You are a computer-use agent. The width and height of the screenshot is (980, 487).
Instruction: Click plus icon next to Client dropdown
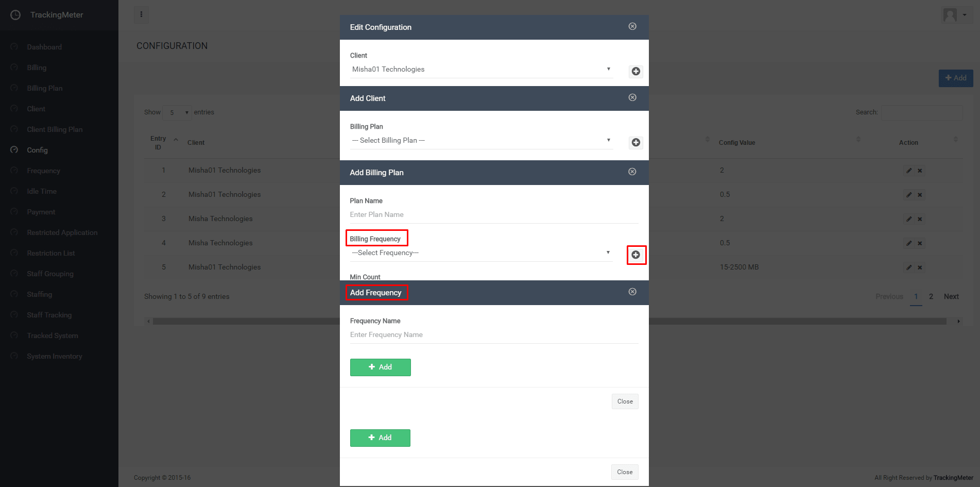click(636, 72)
